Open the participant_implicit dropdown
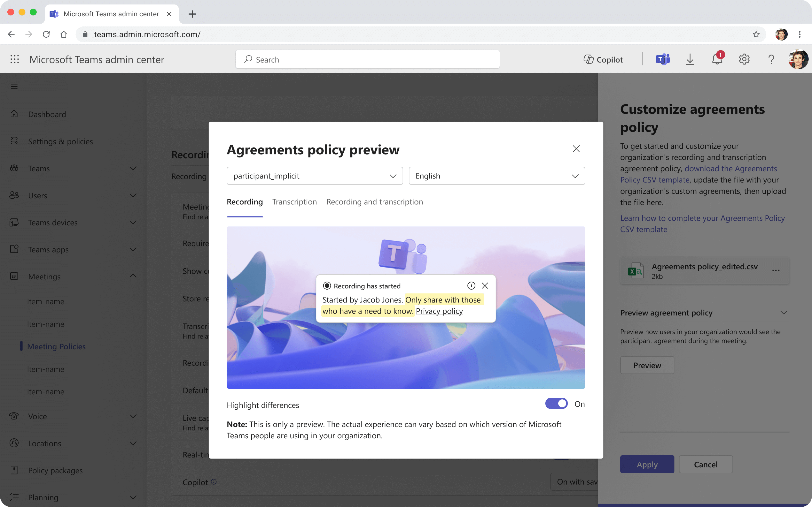 tap(314, 176)
